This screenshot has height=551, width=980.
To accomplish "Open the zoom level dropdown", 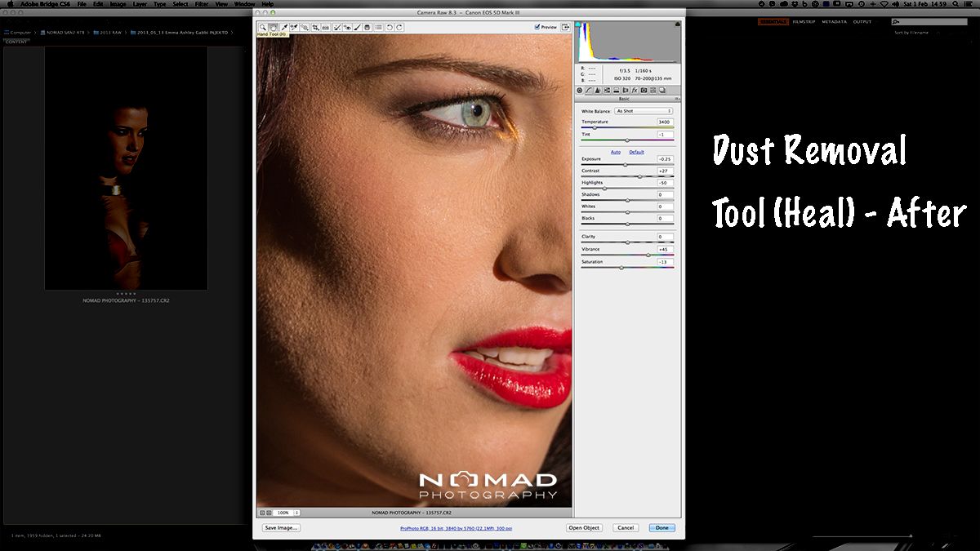I will 296,513.
